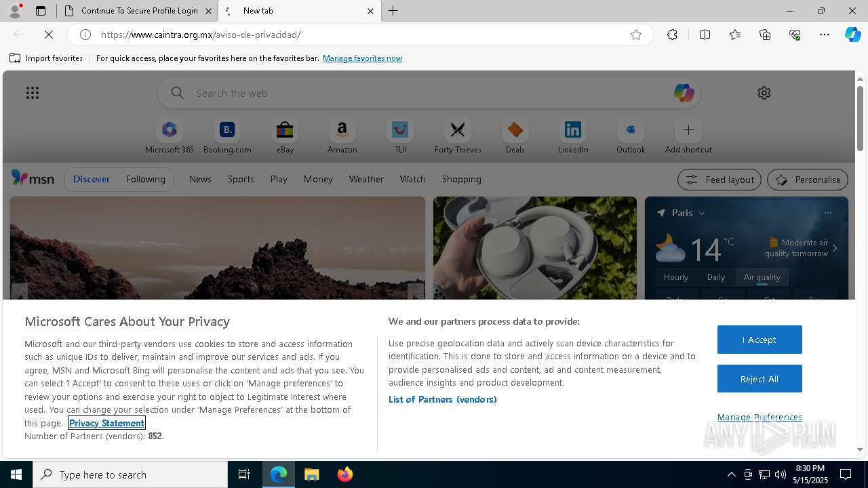Switch to the Following tab
This screenshot has height=488, width=868.
[145, 179]
